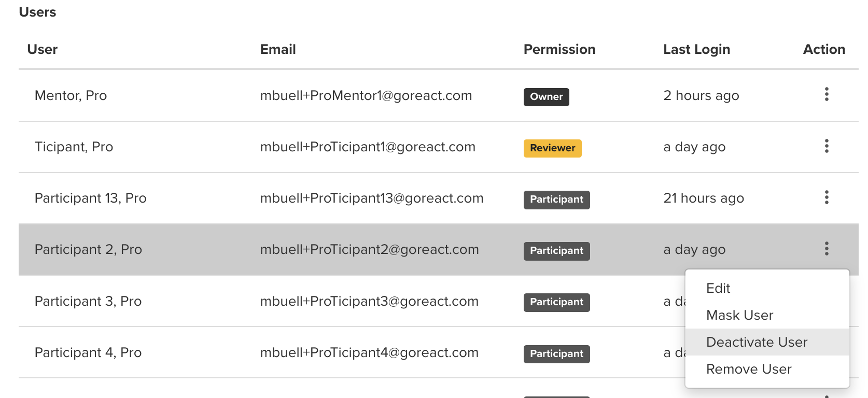Select the Participant 3, Pro row name
The height and width of the screenshot is (398, 868).
click(x=88, y=301)
